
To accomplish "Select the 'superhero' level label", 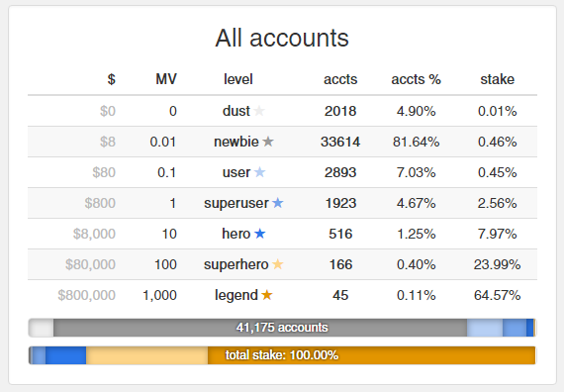I will point(235,265).
